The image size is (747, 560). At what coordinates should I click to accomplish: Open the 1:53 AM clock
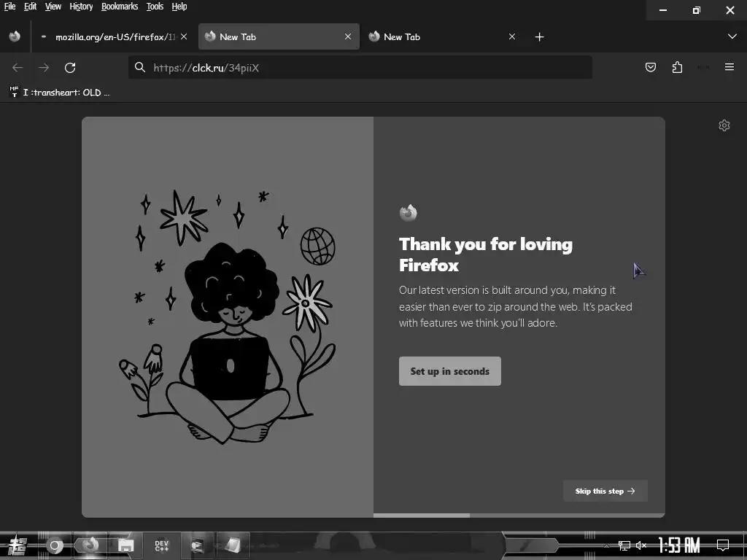click(679, 545)
